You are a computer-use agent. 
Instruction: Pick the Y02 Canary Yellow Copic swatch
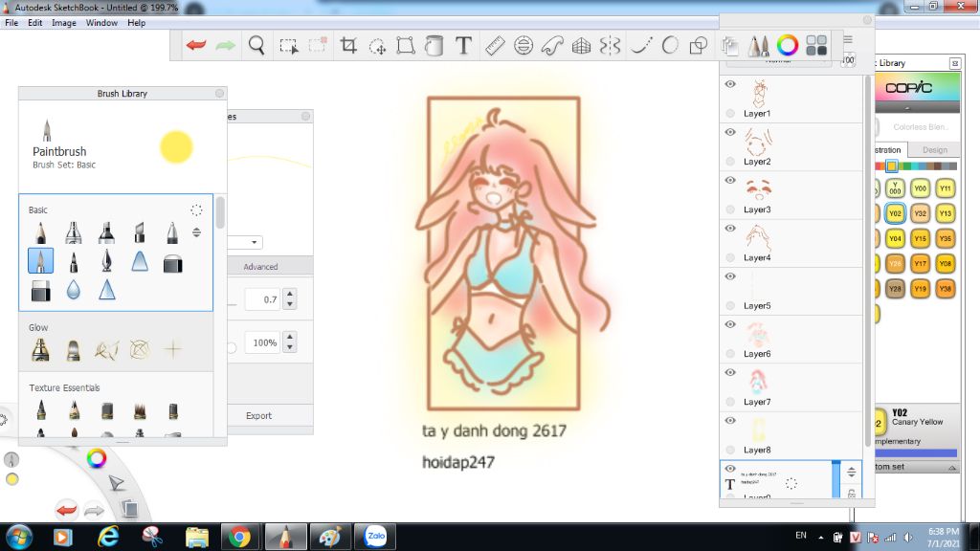(895, 213)
